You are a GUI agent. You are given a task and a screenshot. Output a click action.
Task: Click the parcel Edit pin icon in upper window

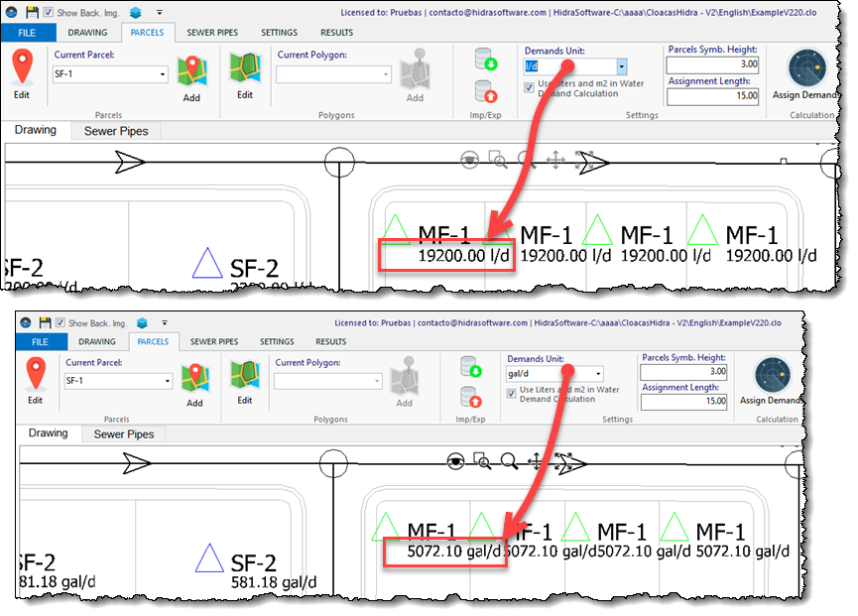tap(21, 68)
